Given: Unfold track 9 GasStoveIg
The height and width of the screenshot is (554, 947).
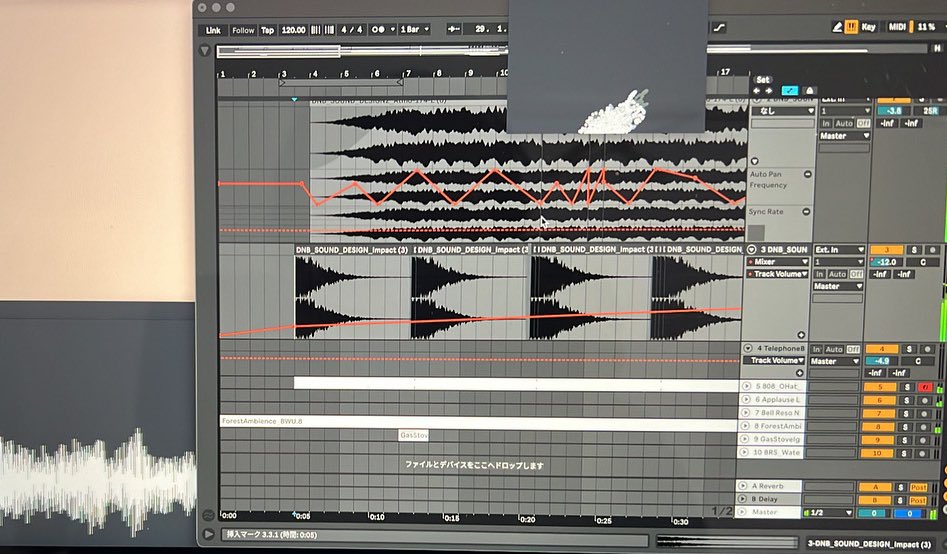Looking at the screenshot, I should [746, 439].
